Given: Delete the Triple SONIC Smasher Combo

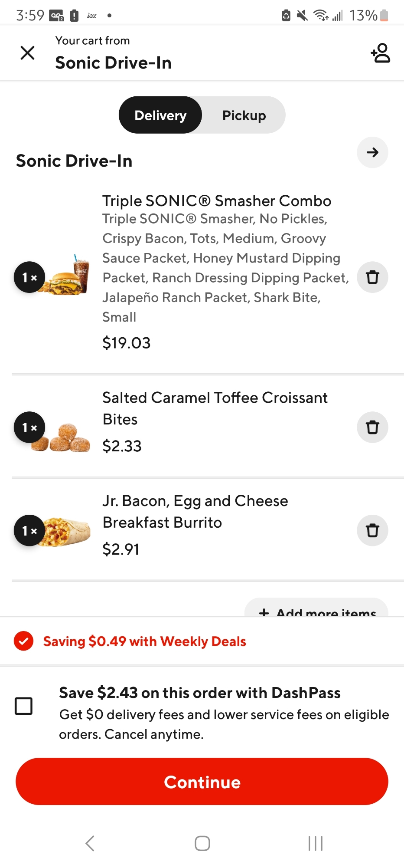Looking at the screenshot, I should [x=372, y=277].
